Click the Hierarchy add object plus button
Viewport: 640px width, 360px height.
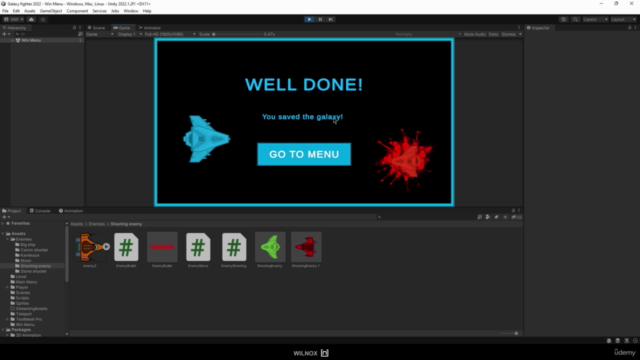6,34
